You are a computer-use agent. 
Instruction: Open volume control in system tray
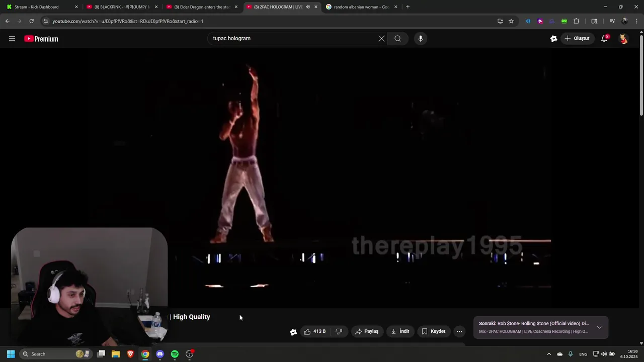(x=604, y=354)
